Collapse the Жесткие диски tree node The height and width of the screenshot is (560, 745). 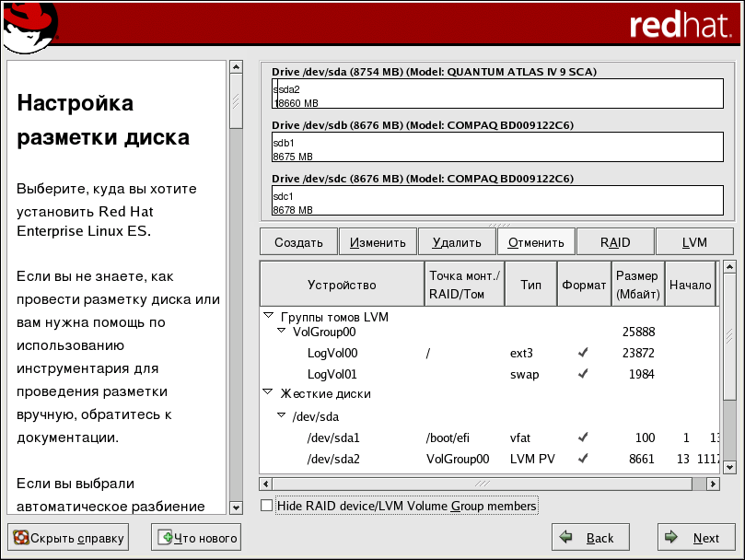[269, 392]
